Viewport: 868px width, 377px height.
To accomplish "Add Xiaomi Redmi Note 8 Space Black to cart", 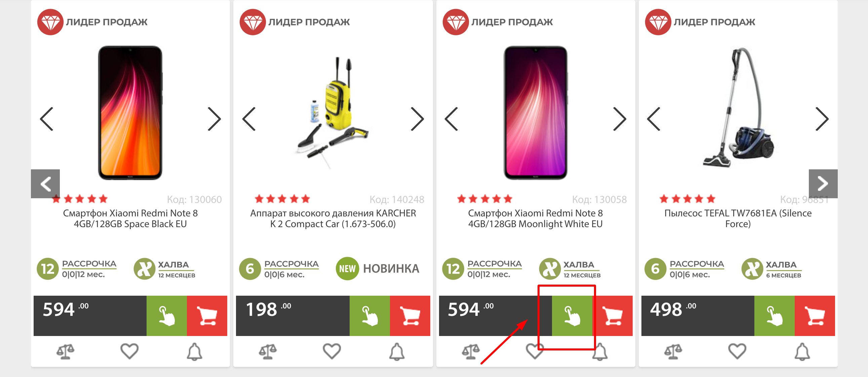I will point(207,316).
